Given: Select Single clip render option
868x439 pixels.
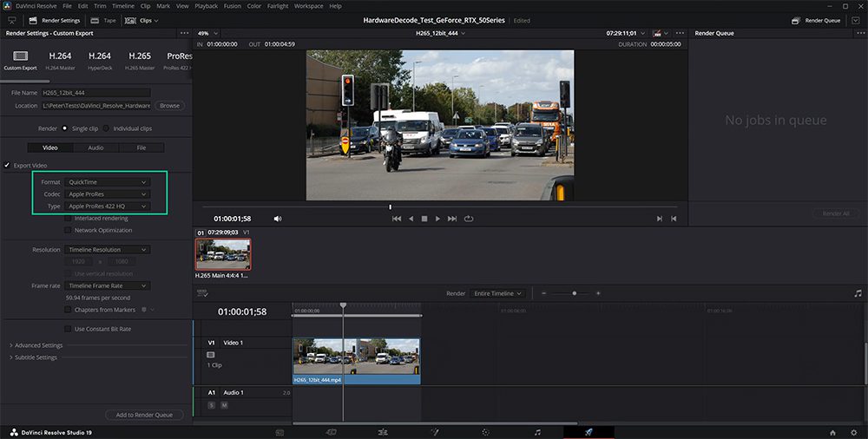Looking at the screenshot, I should point(65,128).
